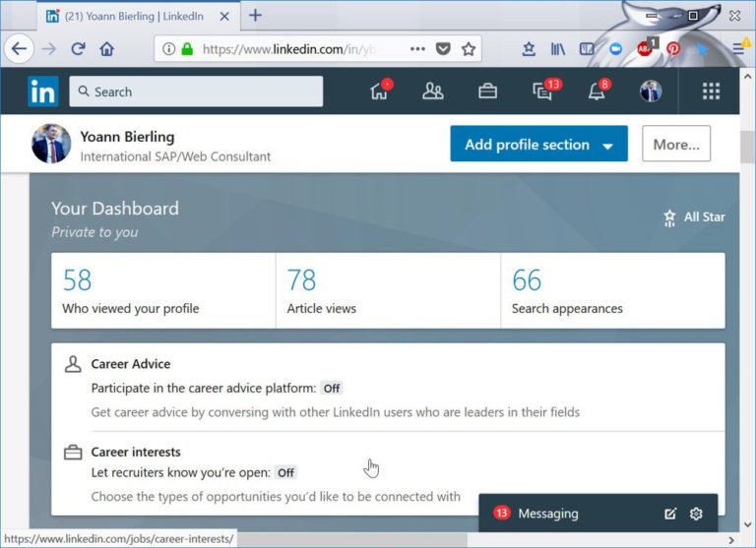Image resolution: width=756 pixels, height=548 pixels.
Task: Toggle Let recruiters know you're open Off
Action: pos(285,472)
